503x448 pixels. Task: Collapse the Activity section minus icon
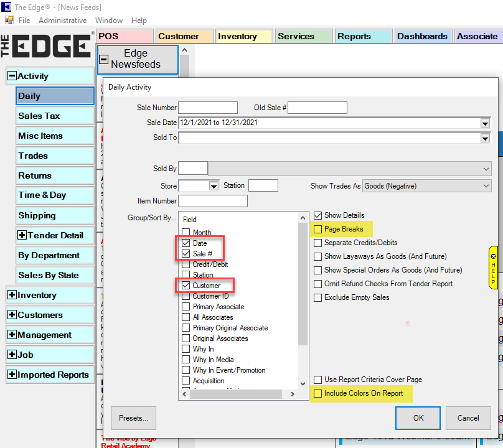(x=12, y=76)
